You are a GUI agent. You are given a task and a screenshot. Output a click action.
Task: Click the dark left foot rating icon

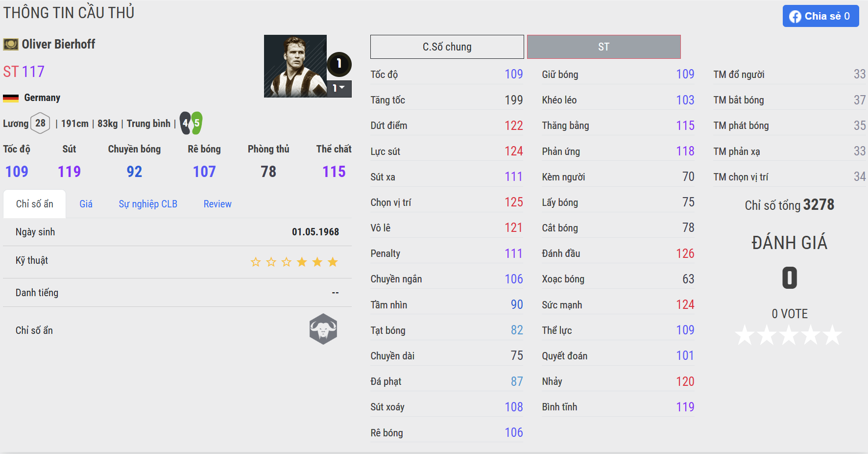[186, 123]
